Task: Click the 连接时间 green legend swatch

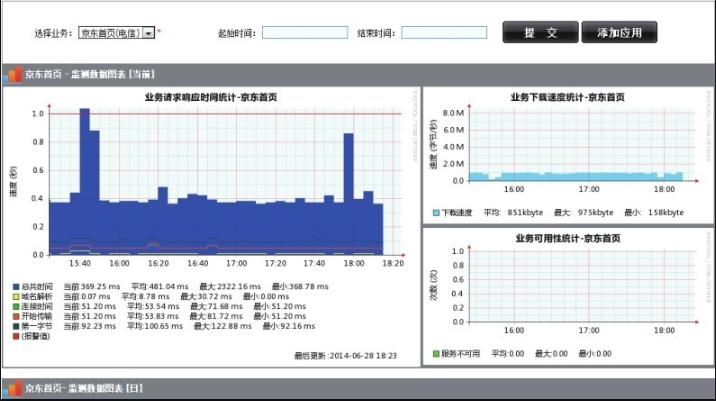Action: click(16, 306)
